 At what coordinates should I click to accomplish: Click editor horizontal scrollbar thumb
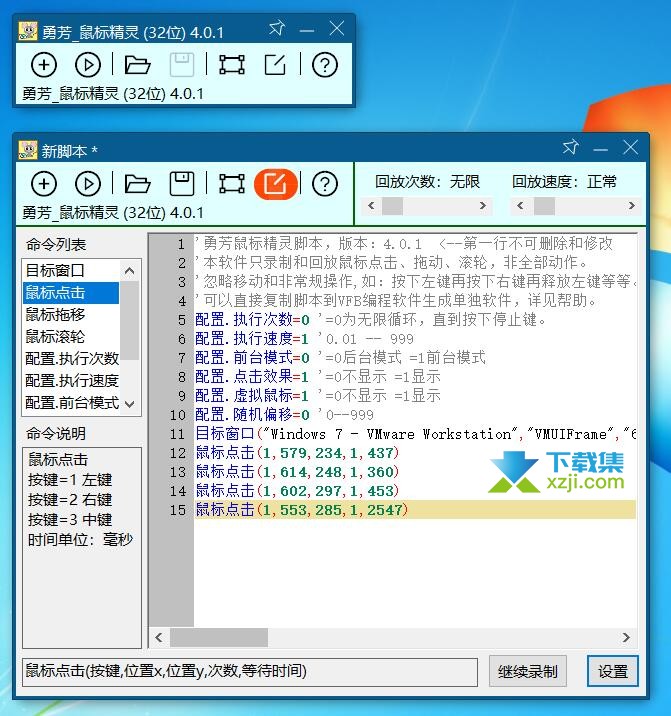219,637
